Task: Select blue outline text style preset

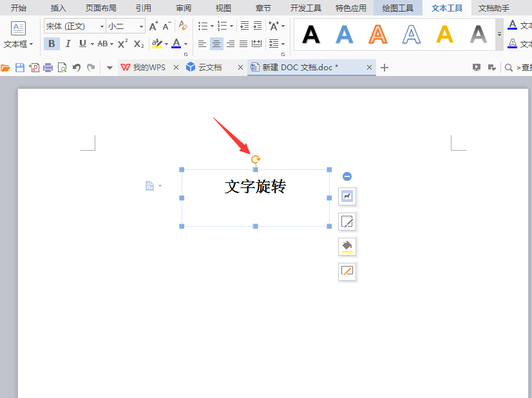Action: click(x=411, y=35)
